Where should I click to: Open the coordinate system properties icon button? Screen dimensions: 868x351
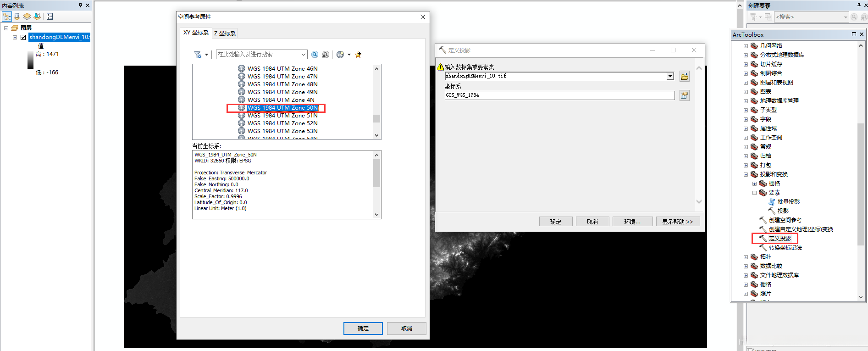(x=685, y=95)
